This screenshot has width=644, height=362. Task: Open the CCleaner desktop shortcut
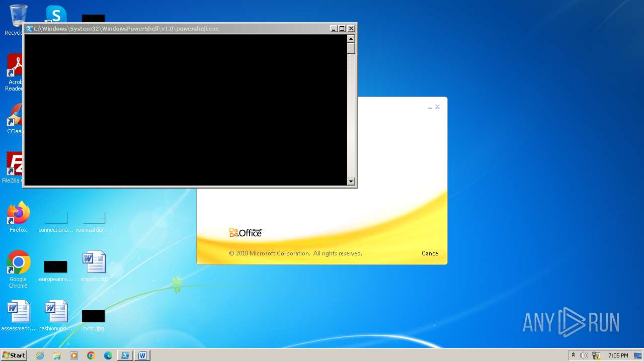(15, 119)
